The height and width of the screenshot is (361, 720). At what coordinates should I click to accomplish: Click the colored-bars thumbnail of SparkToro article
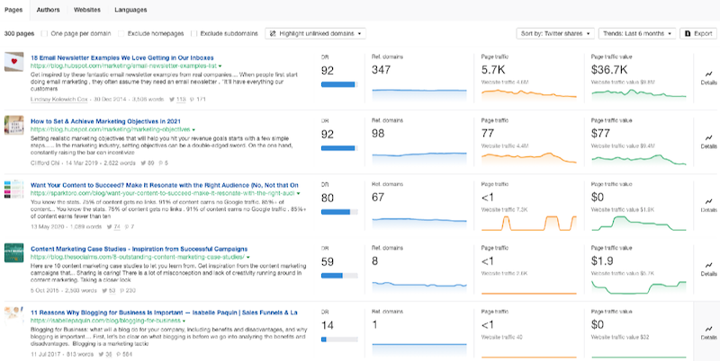pyautogui.click(x=14, y=189)
